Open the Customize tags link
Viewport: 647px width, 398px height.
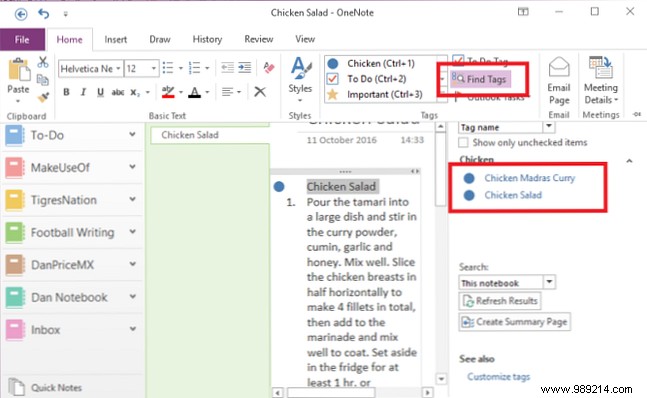(498, 377)
